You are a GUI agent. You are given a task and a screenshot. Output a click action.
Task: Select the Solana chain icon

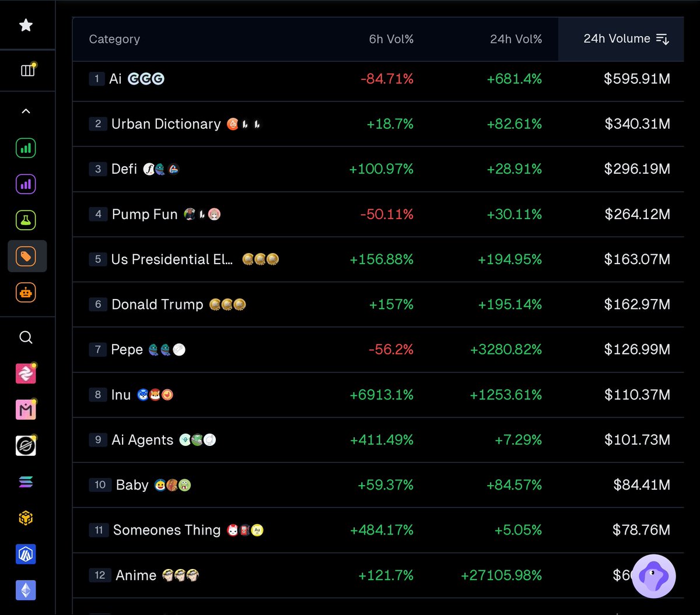point(26,482)
